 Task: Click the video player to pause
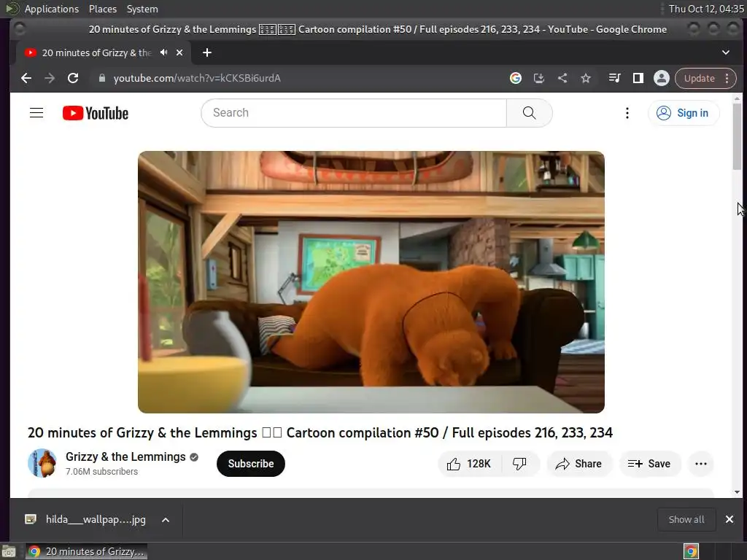pos(371,282)
